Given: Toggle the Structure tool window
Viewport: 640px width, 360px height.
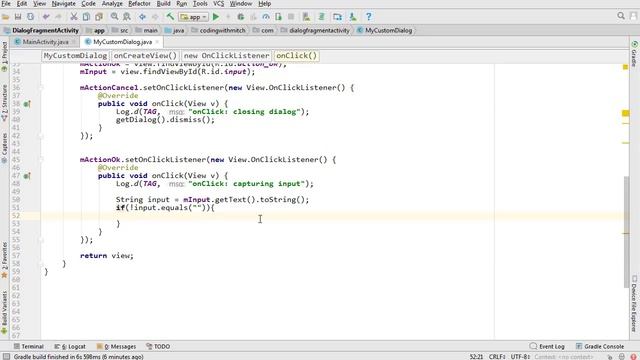Looking at the screenshot, I should (x=4, y=103).
